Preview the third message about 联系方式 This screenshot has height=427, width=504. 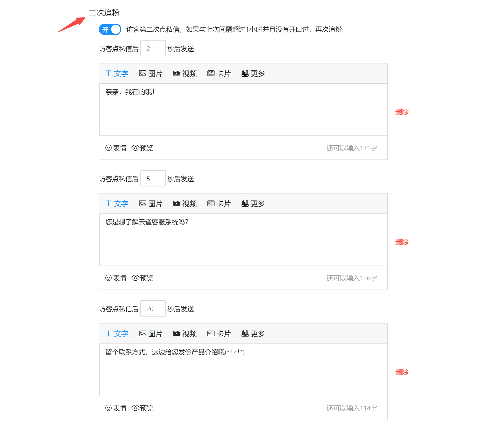click(142, 408)
